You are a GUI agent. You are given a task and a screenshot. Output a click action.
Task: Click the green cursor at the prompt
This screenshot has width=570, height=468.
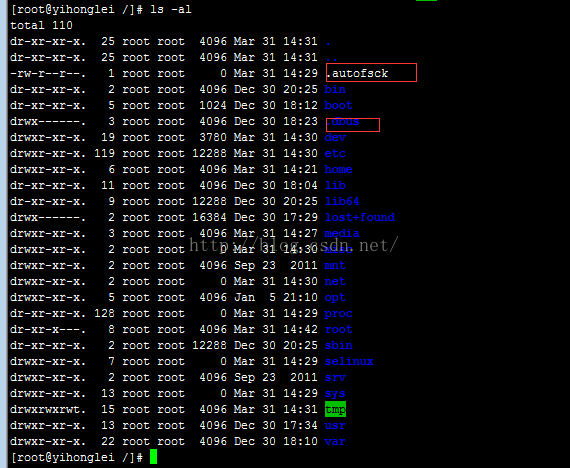153,457
